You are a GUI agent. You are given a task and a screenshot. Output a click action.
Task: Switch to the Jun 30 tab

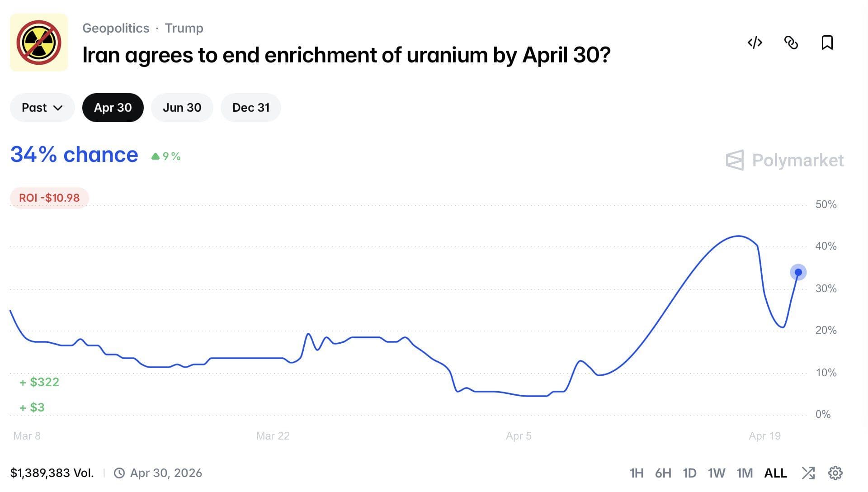tap(182, 108)
